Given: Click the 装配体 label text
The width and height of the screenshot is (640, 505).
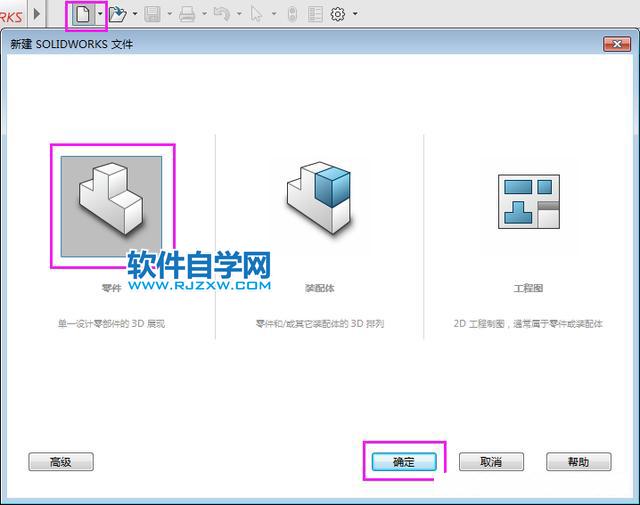Looking at the screenshot, I should 320,288.
